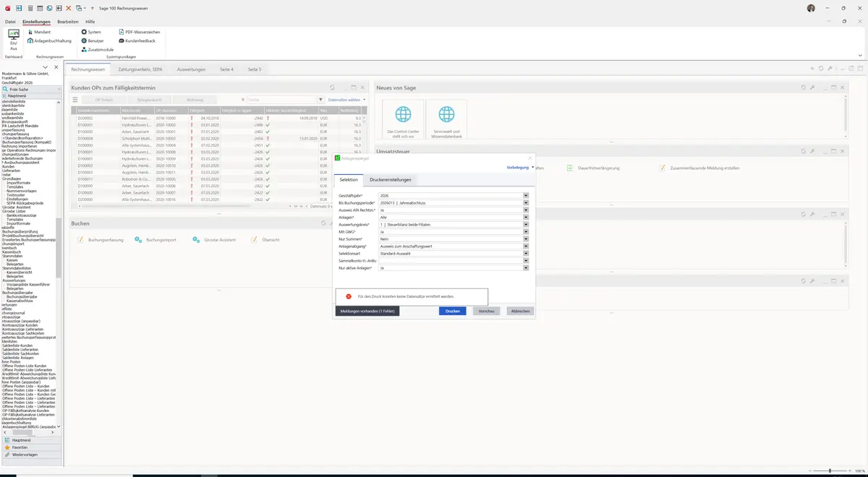Viewport: 868px width, 477px height.
Task: Click the Vorschau button
Action: tap(487, 311)
